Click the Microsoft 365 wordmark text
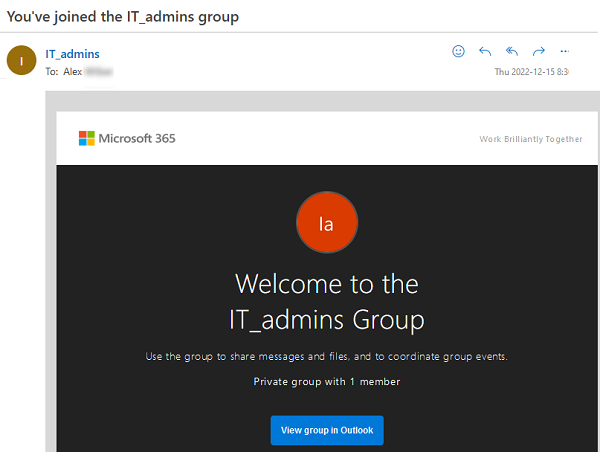The image size is (600, 452). tap(137, 138)
